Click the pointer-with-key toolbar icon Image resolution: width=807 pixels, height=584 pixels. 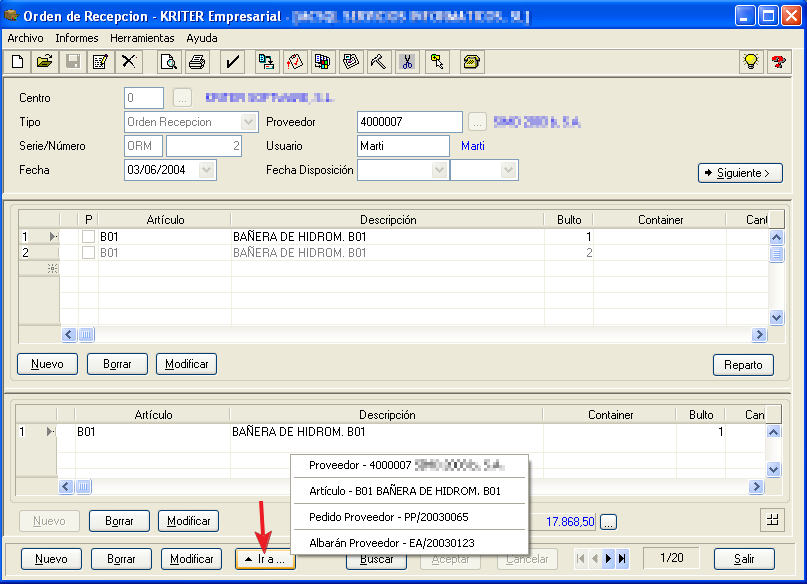tap(437, 62)
